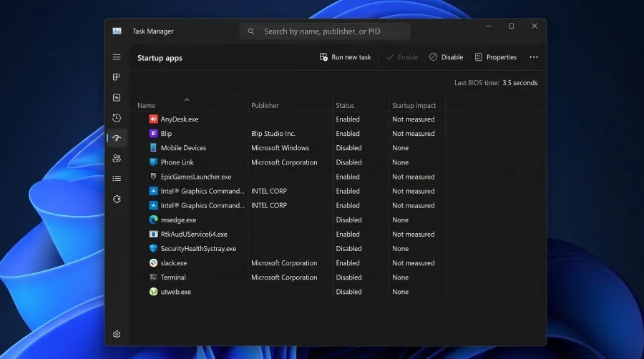This screenshot has width=644, height=359.
Task: Click the msedge.exe Edge icon
Action: [x=153, y=220]
